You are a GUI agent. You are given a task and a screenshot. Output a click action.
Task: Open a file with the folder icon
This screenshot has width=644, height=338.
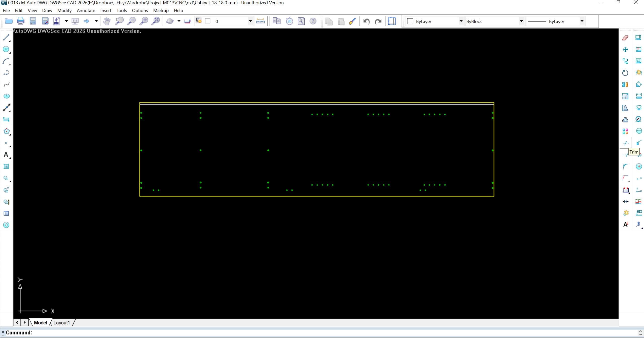[9, 21]
